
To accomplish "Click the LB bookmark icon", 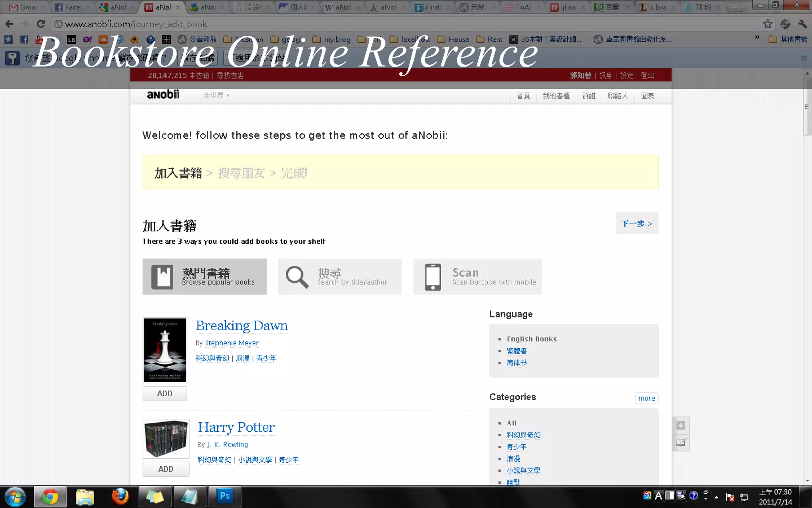I will pyautogui.click(x=71, y=39).
